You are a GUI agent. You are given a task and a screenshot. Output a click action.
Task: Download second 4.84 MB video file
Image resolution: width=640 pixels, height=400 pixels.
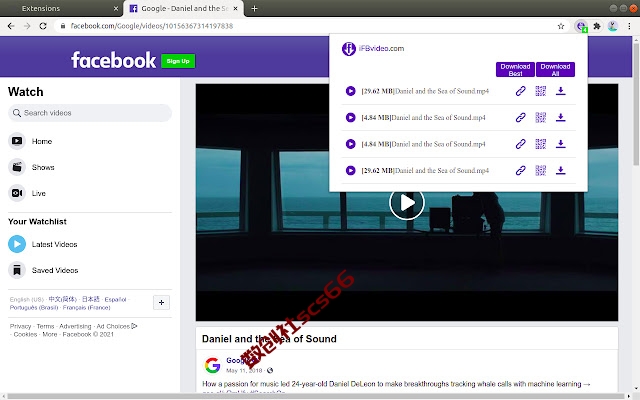[560, 144]
